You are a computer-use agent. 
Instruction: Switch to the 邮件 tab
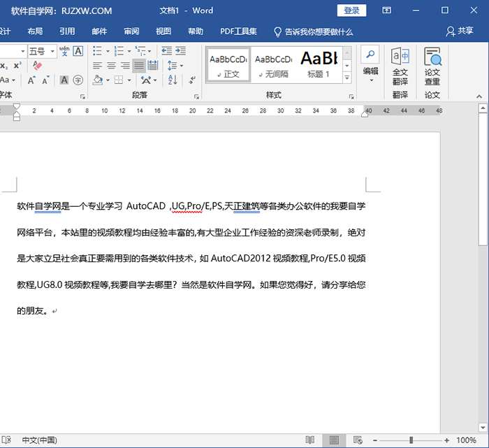tap(99, 31)
